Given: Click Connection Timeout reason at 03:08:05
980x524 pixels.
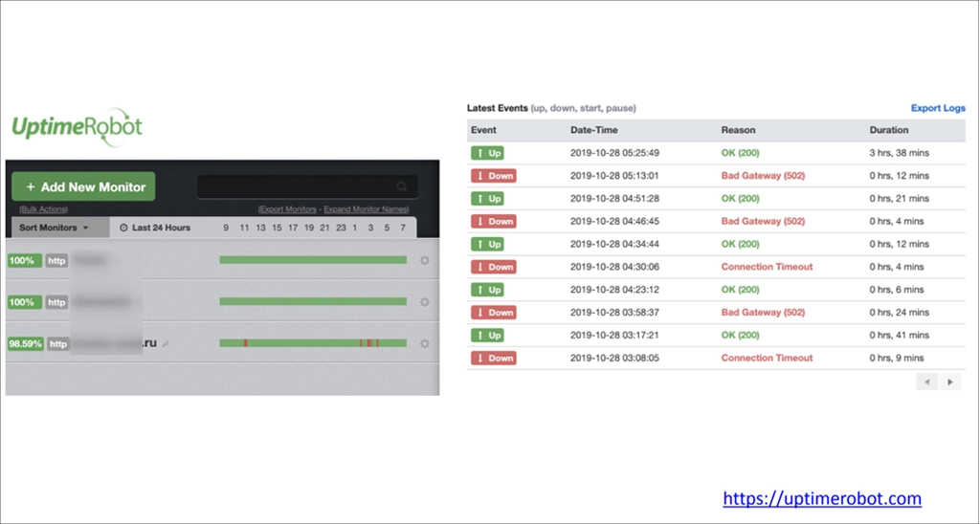Looking at the screenshot, I should 767,358.
